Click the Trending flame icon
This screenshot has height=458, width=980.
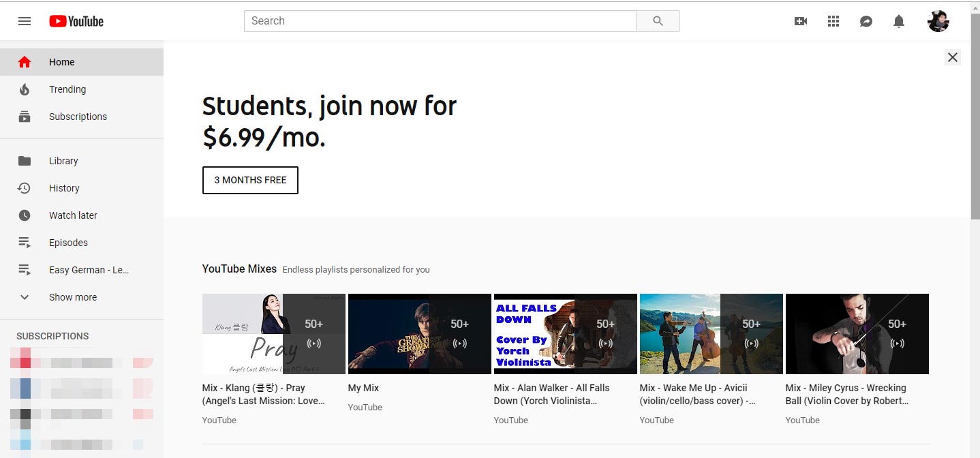(x=25, y=89)
